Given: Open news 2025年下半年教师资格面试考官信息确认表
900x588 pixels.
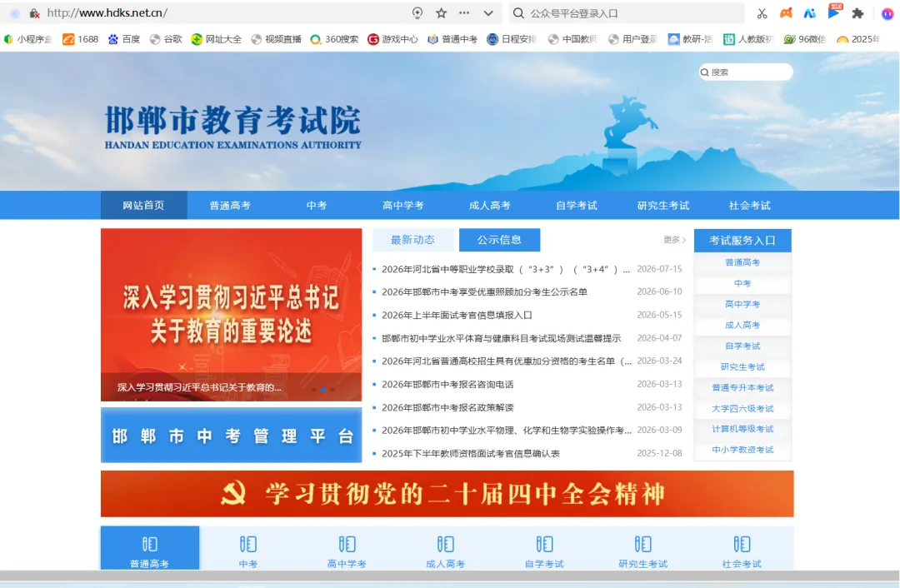Looking at the screenshot, I should pyautogui.click(x=471, y=453).
